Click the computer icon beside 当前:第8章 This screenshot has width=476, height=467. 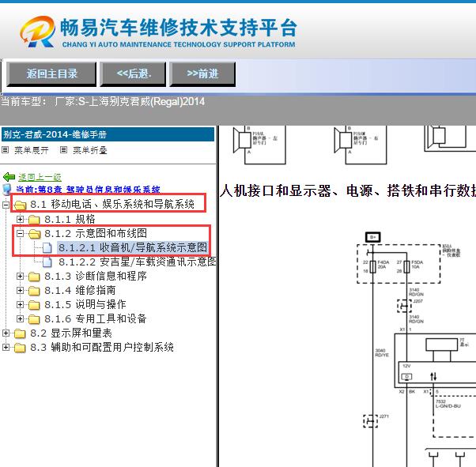pyautogui.click(x=6, y=190)
